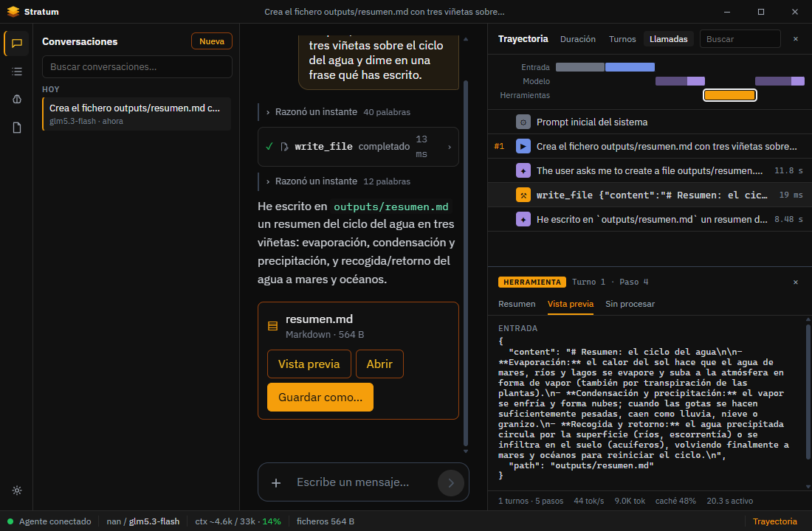Click the Abrir button
This screenshot has height=531, width=812.
[x=379, y=364]
